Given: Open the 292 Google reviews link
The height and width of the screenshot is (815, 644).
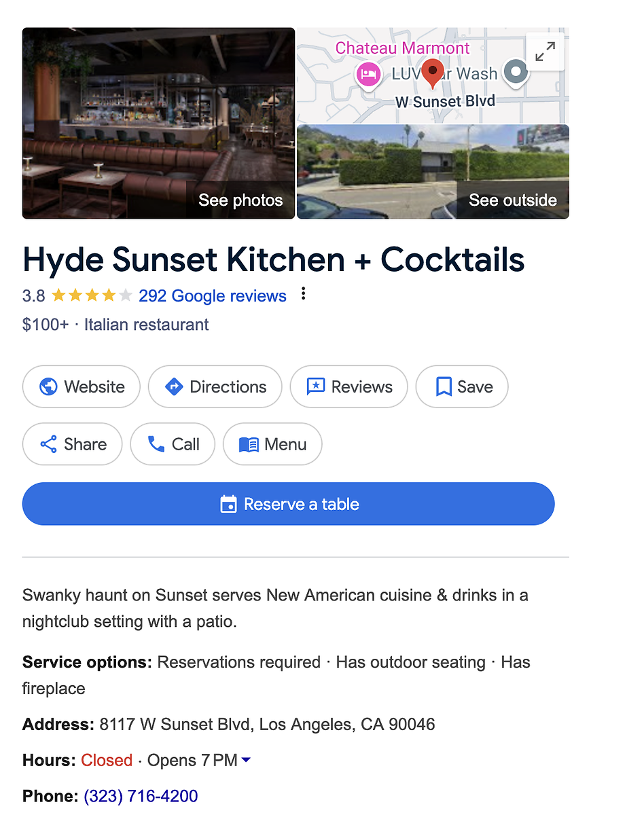Looking at the screenshot, I should (x=213, y=296).
